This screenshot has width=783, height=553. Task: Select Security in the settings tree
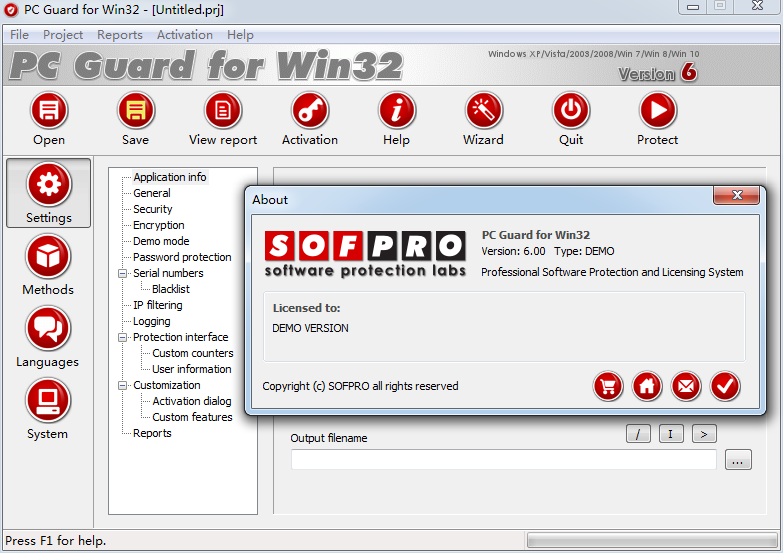(153, 209)
